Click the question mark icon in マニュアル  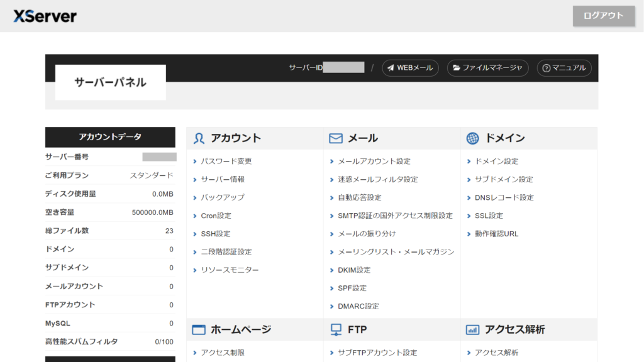tap(547, 68)
